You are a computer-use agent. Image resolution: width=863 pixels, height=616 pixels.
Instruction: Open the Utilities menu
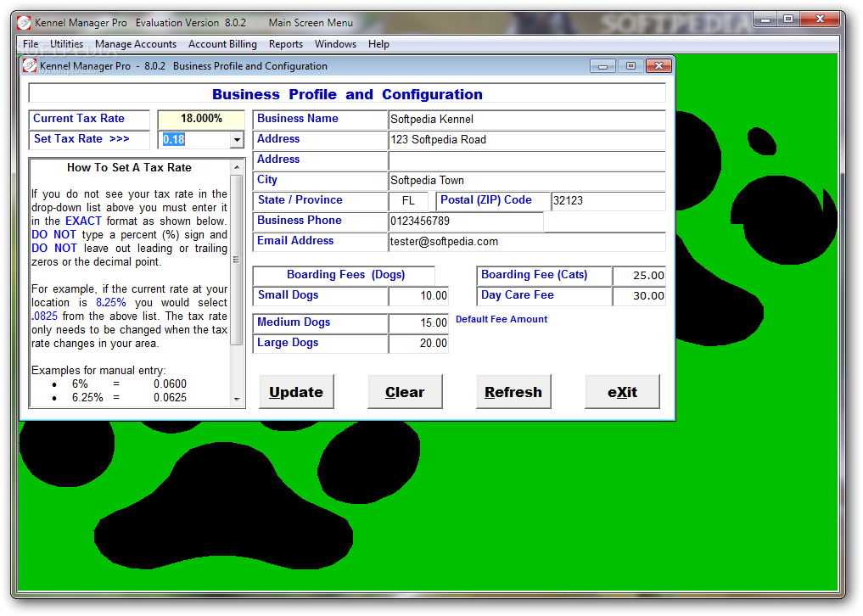pos(66,44)
